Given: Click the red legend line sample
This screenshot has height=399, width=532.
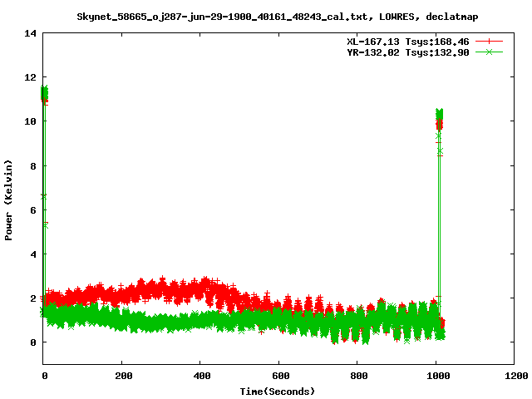Looking at the screenshot, I should click(x=489, y=42).
